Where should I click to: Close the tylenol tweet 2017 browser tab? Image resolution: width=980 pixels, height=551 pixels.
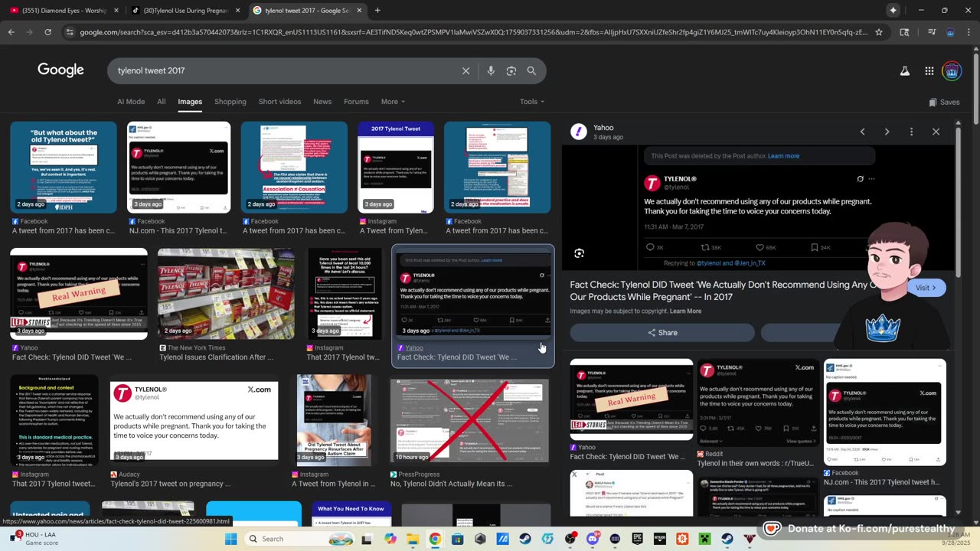[359, 11]
